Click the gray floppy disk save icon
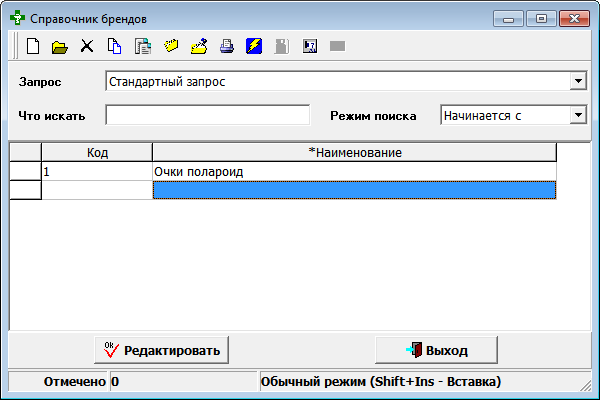 point(282,46)
